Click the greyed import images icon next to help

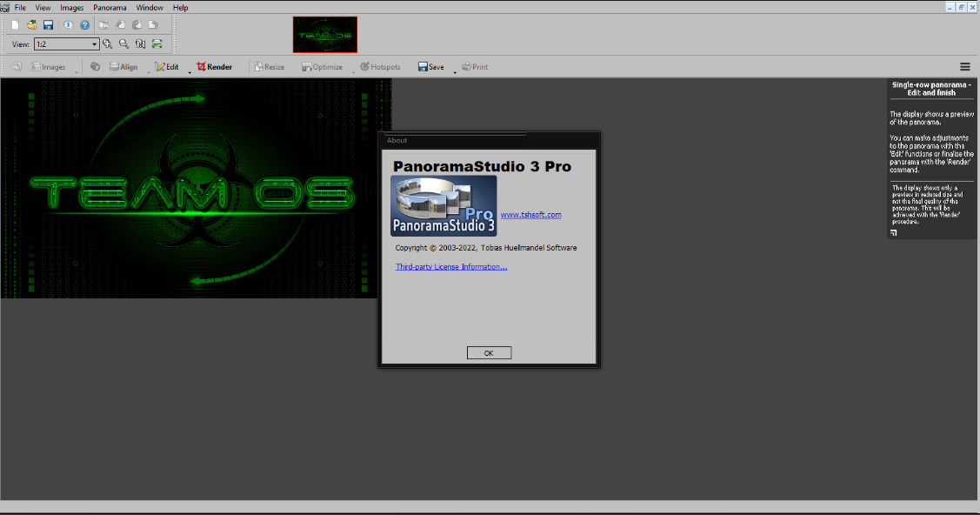tap(104, 25)
